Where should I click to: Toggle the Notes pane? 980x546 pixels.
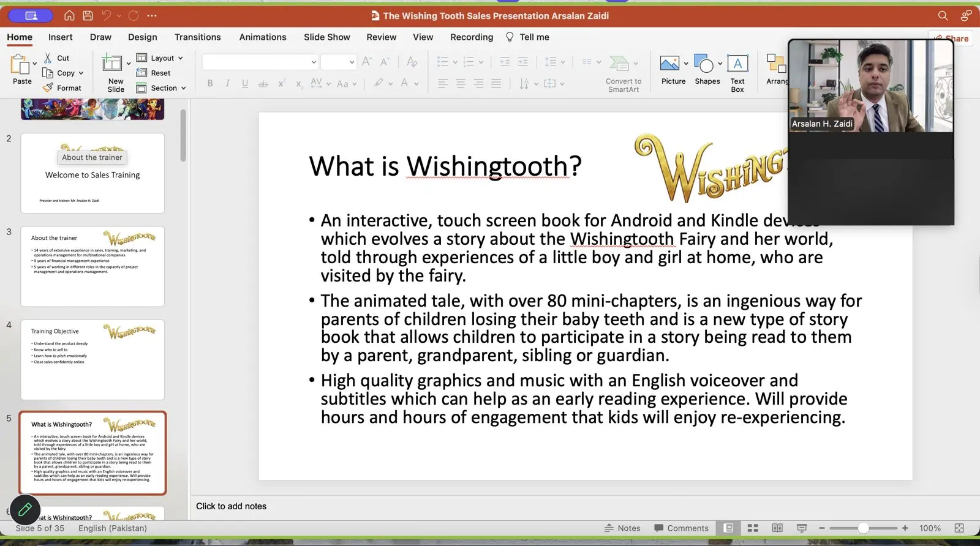(x=622, y=528)
